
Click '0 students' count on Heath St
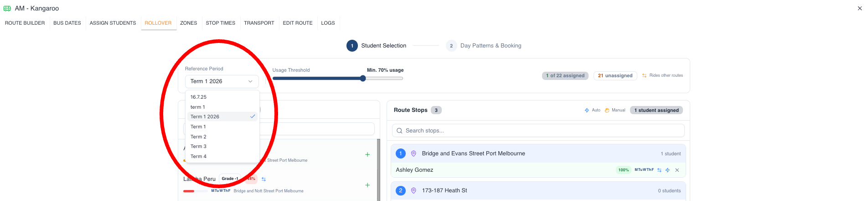[669, 190]
